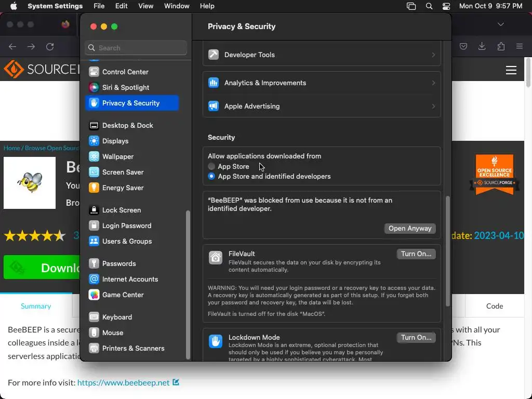Screen dimensions: 532x399
Task: Click the date and time in menu bar
Action: click(x=490, y=6)
